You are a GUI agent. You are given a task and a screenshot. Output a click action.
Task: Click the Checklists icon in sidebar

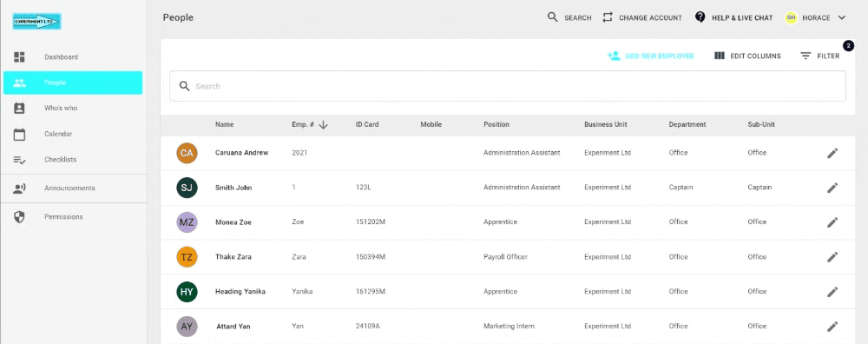(19, 160)
